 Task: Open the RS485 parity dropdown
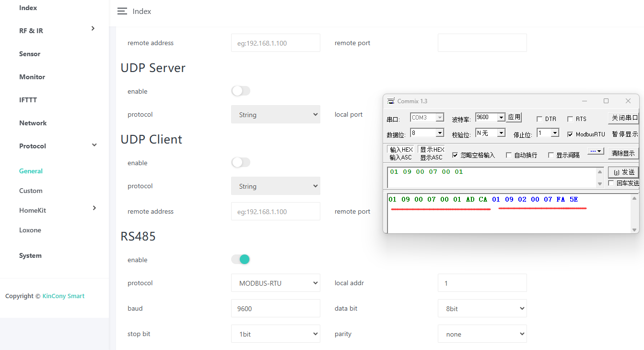pos(482,334)
